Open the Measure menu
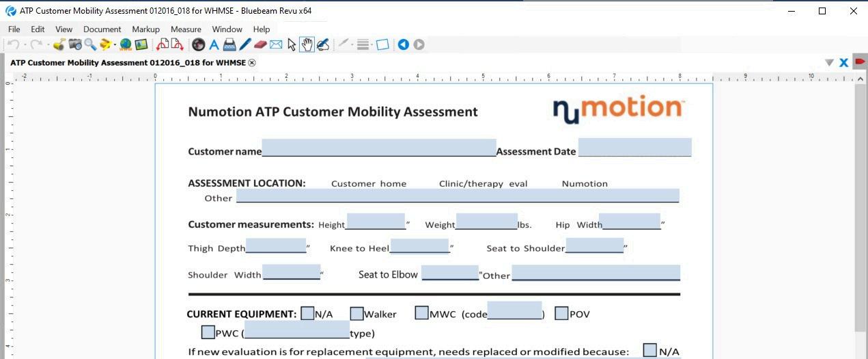This screenshot has height=359, width=868. point(186,29)
